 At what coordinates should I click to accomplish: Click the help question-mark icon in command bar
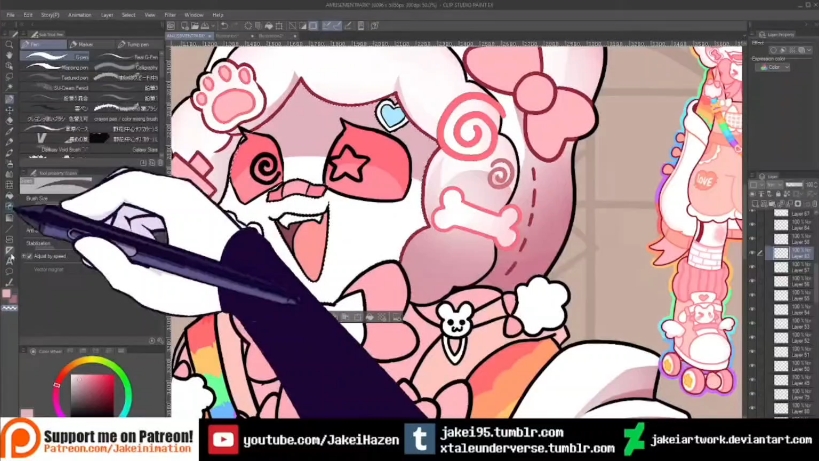pos(375,26)
